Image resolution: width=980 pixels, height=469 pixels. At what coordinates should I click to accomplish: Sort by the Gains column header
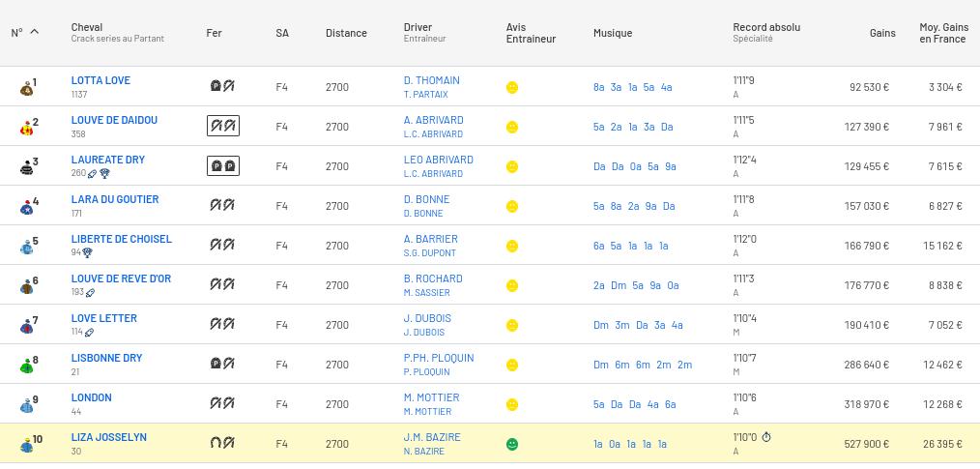[x=881, y=33]
